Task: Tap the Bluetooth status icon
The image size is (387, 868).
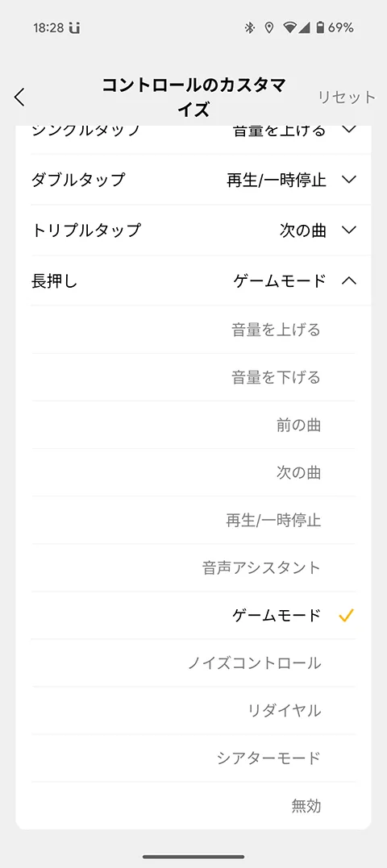Action: click(x=250, y=27)
